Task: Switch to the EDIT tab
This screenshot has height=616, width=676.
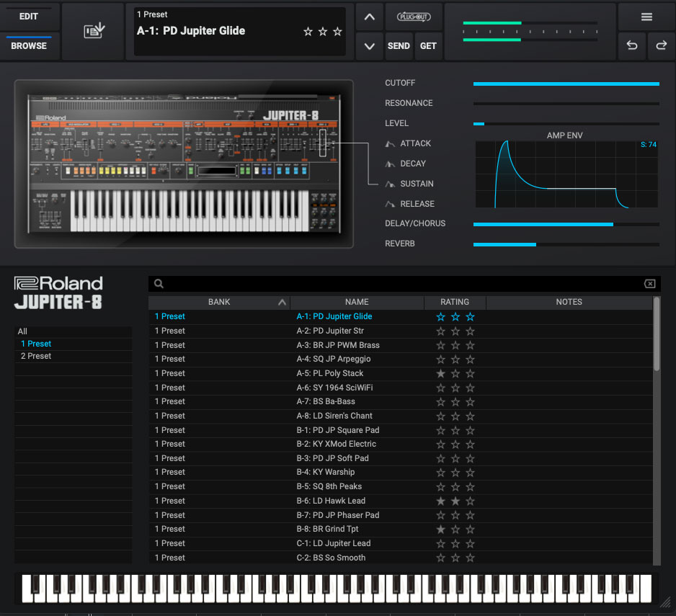Action: click(x=29, y=17)
